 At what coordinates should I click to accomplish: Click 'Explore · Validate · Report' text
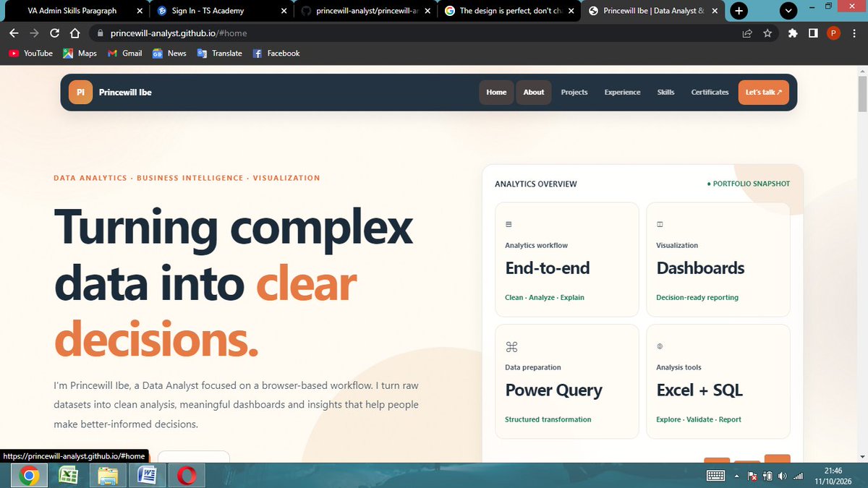[699, 419]
